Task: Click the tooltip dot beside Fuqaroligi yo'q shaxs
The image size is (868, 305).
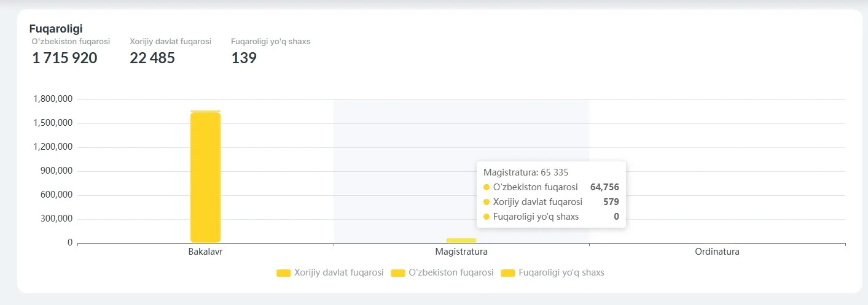Action: pyautogui.click(x=487, y=217)
